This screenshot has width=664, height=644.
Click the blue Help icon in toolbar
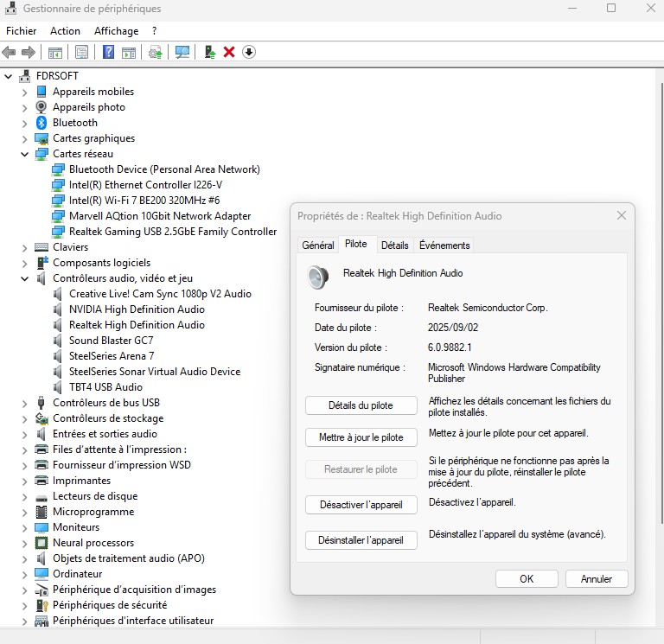pyautogui.click(x=109, y=52)
